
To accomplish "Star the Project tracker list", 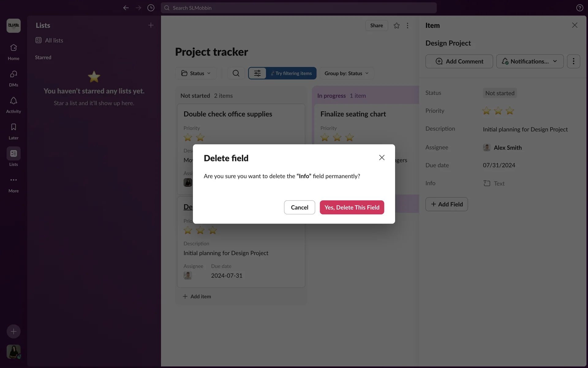I will pos(397,26).
